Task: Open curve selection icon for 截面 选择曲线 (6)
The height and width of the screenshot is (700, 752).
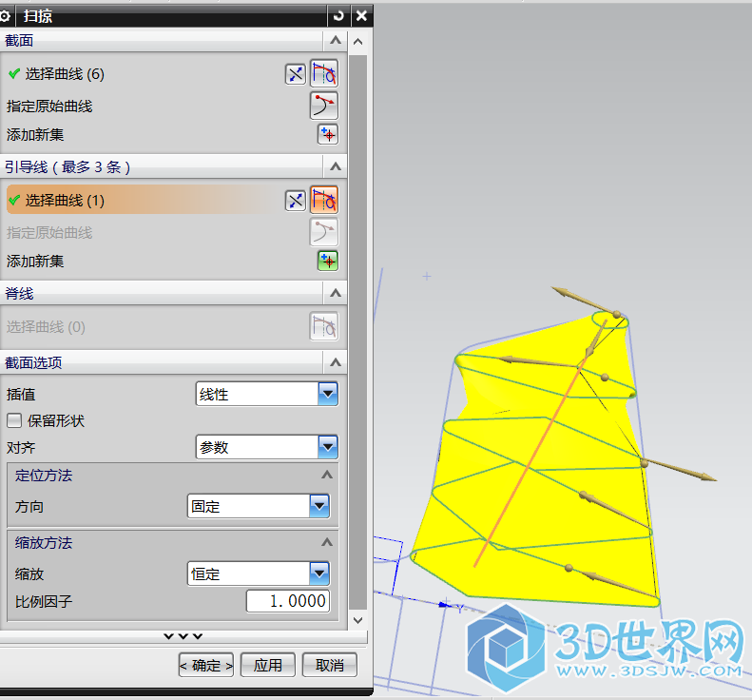Action: pos(324,73)
